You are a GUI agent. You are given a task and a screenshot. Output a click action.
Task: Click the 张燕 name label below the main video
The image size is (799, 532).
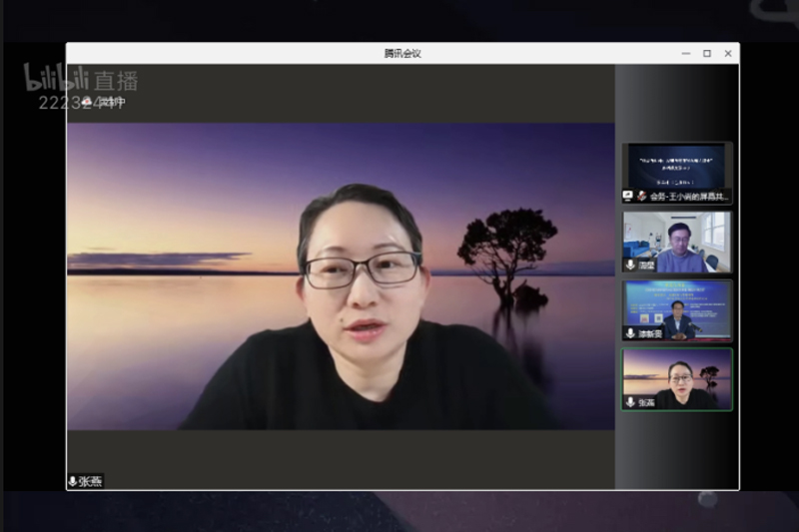[x=91, y=481]
